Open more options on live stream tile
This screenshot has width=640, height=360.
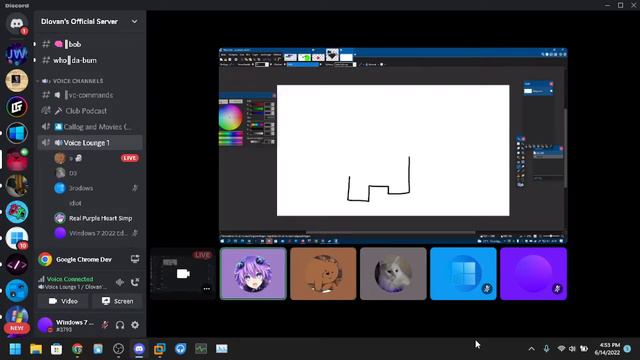(x=207, y=289)
